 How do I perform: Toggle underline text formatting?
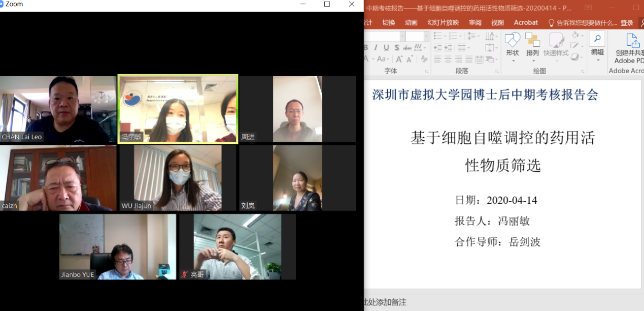coord(386,48)
